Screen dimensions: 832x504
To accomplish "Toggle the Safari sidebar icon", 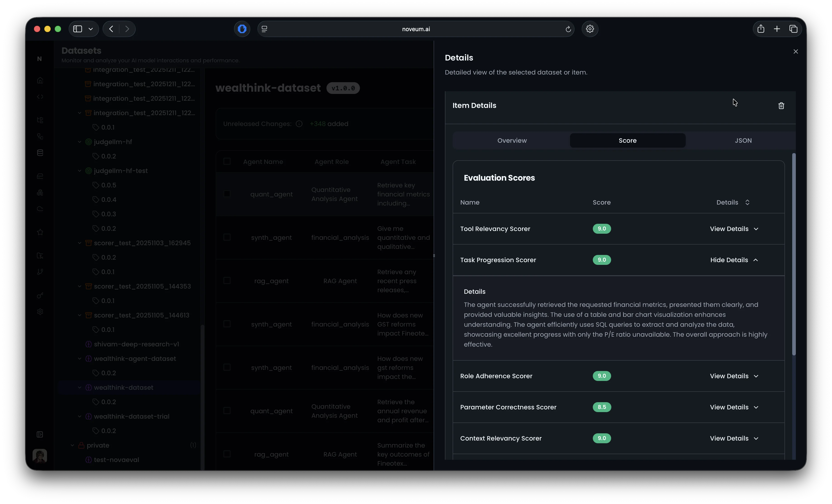I will (78, 29).
